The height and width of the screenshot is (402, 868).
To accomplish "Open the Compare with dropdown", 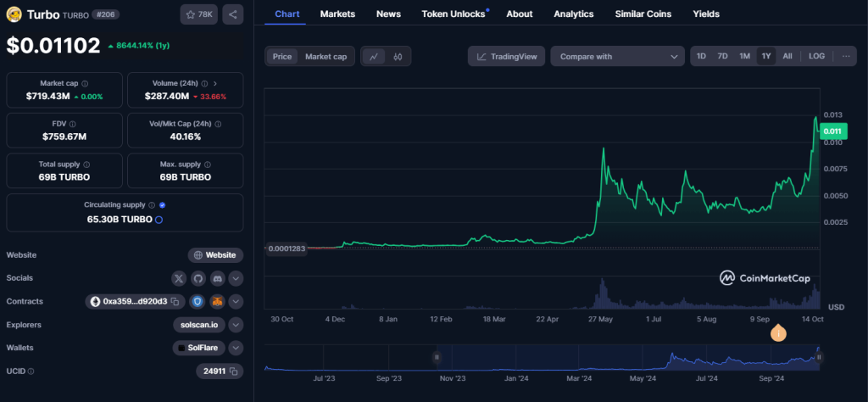I will 617,57.
